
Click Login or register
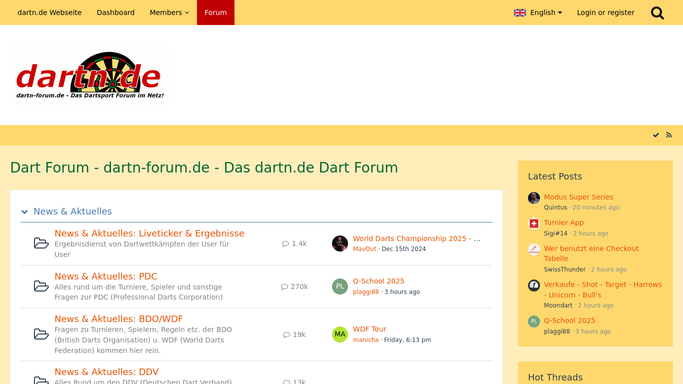click(605, 13)
